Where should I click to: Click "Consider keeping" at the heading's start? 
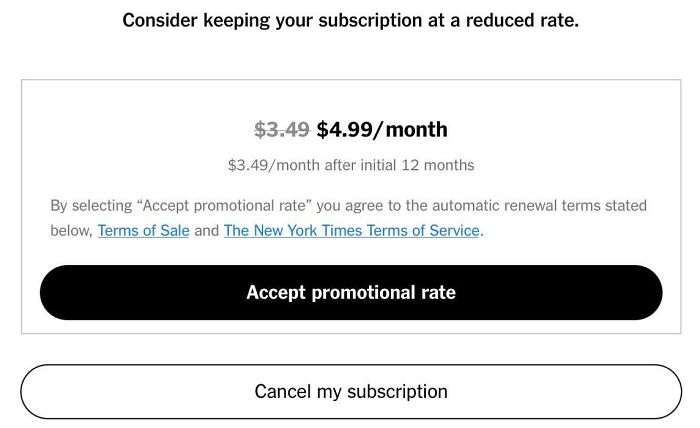tap(196, 21)
